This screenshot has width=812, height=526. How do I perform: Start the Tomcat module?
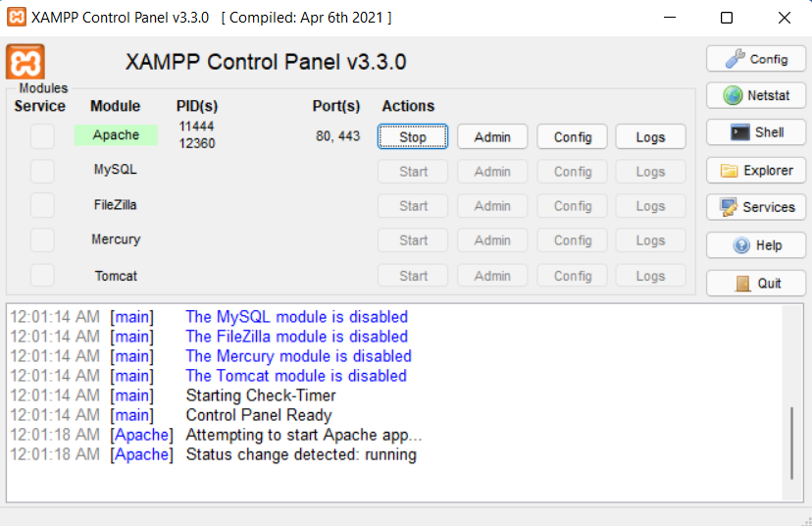pos(413,276)
